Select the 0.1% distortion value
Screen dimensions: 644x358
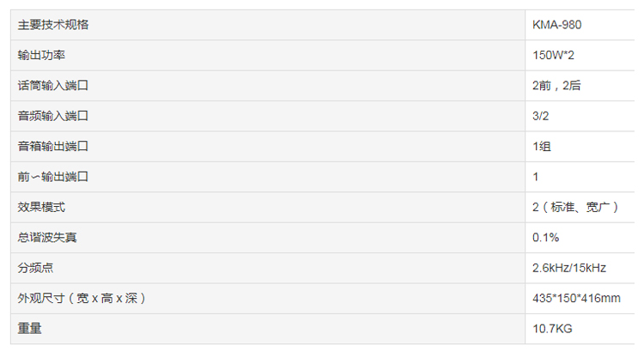coord(545,237)
